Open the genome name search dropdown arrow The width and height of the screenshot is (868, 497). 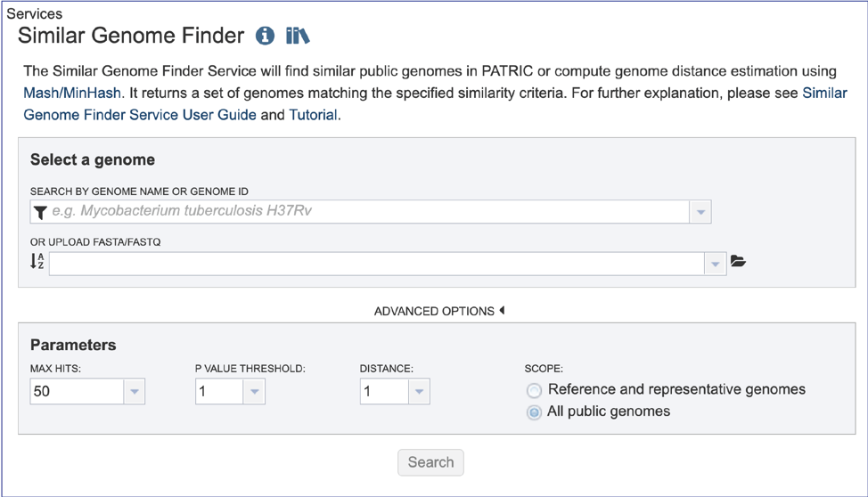pyautogui.click(x=700, y=212)
